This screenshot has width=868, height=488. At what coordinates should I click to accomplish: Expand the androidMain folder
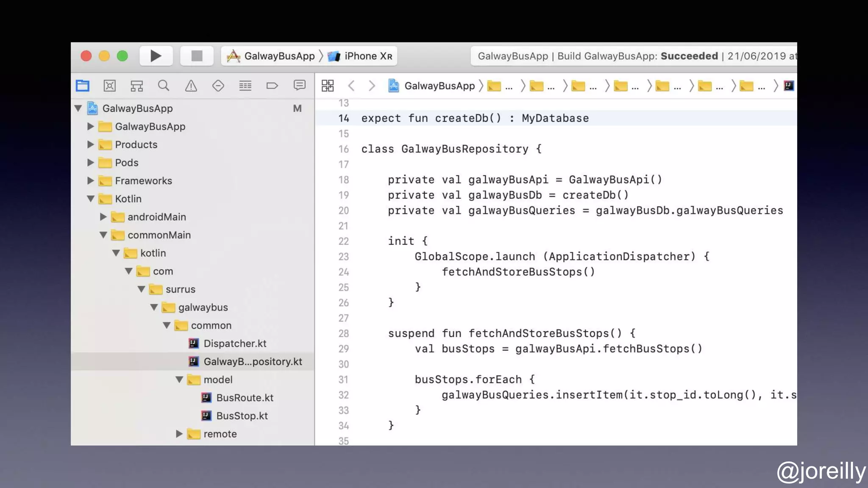[103, 217]
